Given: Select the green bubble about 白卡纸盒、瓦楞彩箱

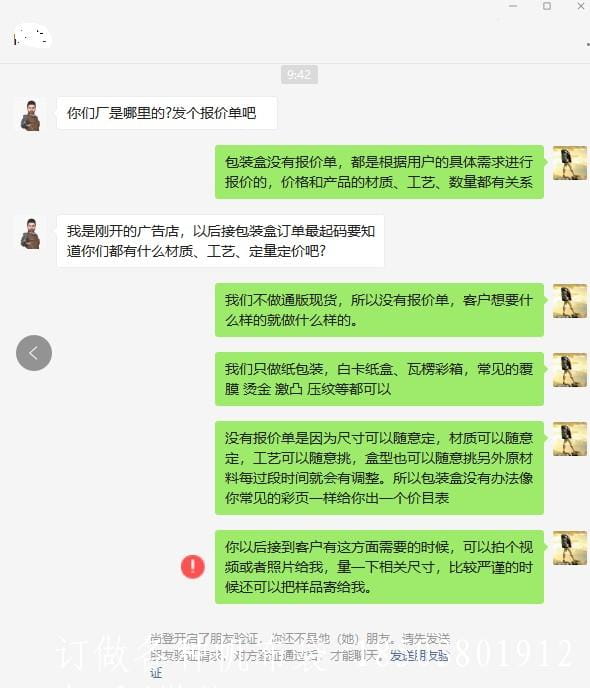Looking at the screenshot, I should (x=379, y=379).
